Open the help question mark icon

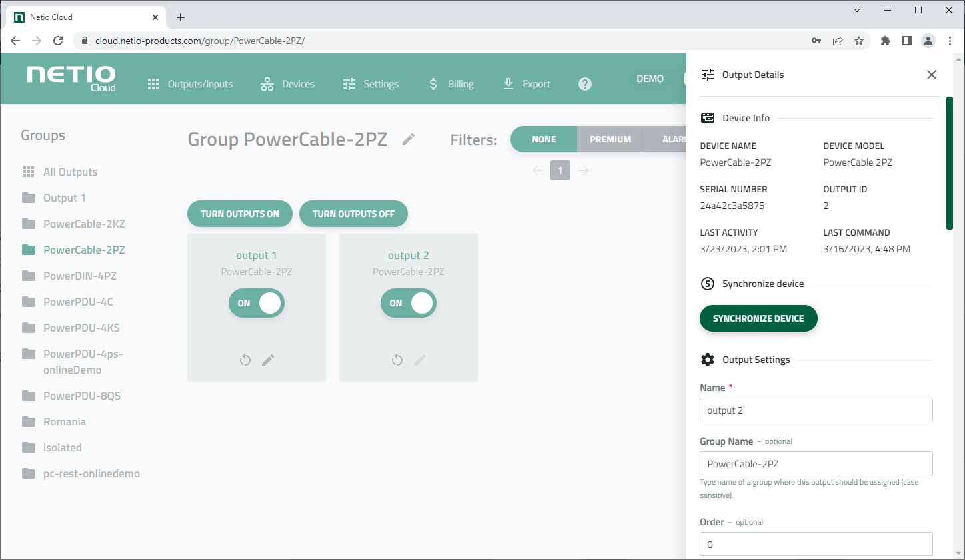(x=585, y=84)
